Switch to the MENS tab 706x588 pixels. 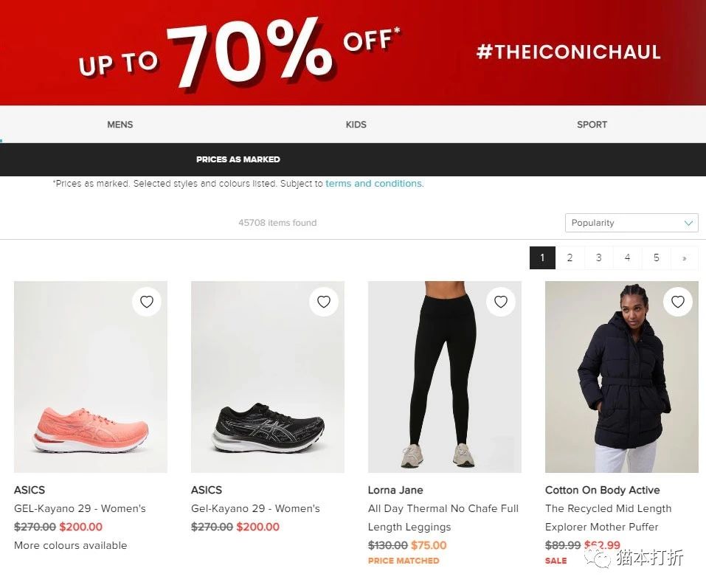(120, 124)
